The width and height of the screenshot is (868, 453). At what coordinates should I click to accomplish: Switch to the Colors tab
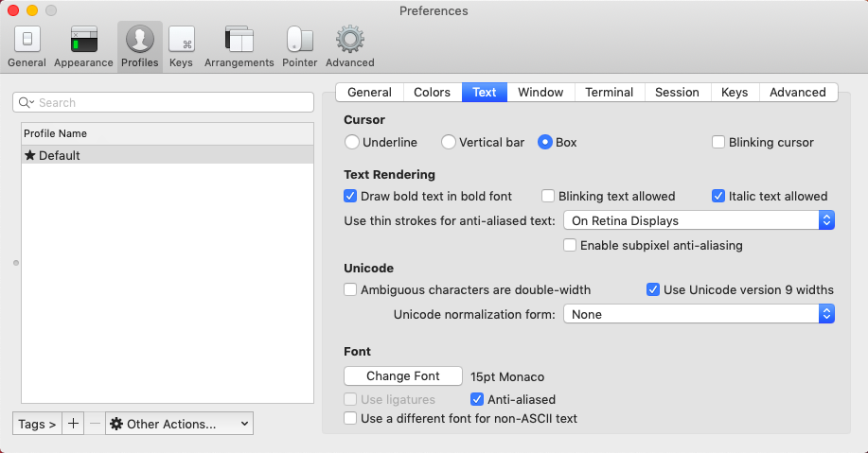click(x=432, y=92)
